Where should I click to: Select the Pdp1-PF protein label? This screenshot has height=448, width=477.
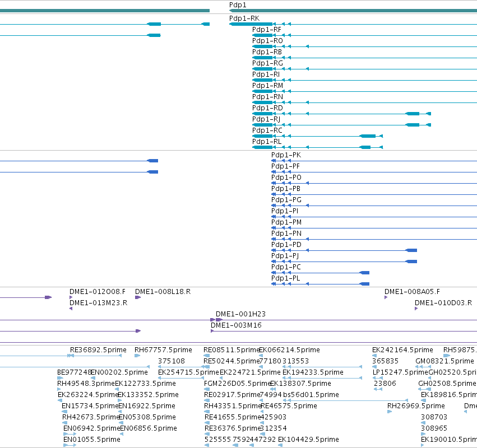pos(285,166)
